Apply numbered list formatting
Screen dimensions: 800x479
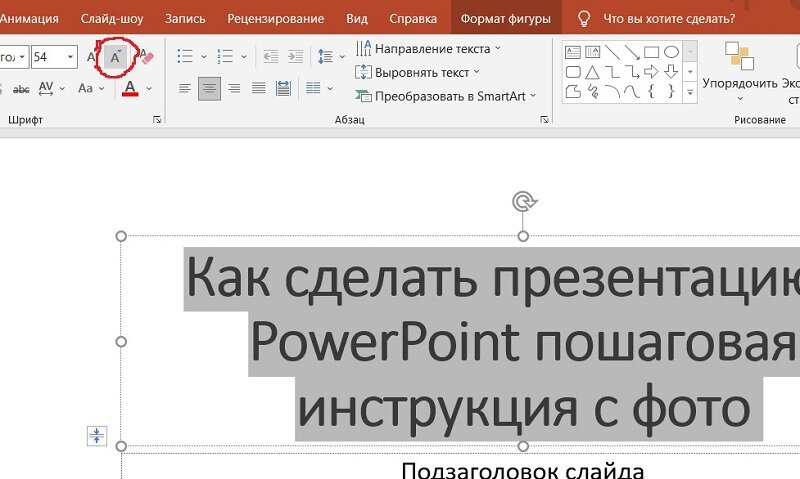coord(225,56)
